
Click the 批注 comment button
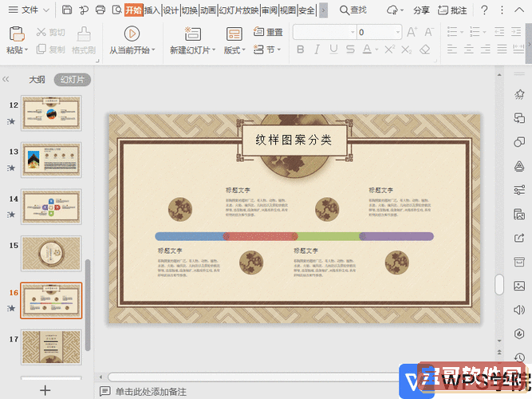[452, 10]
